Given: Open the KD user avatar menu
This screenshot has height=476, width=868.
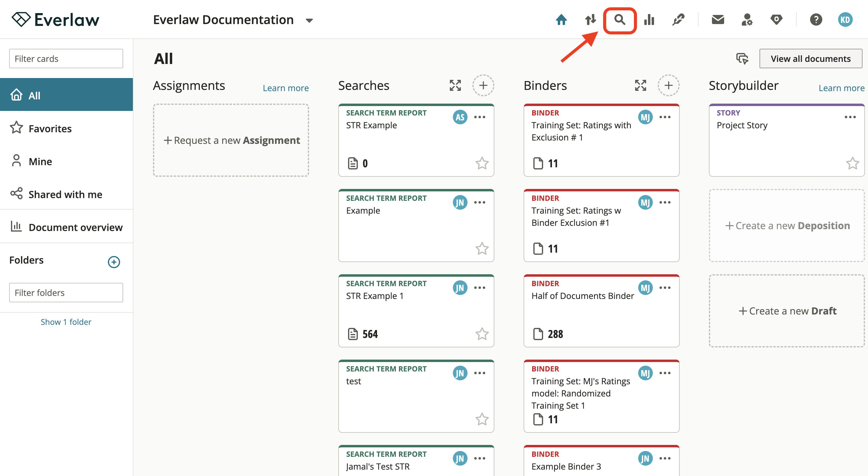Looking at the screenshot, I should [845, 20].
